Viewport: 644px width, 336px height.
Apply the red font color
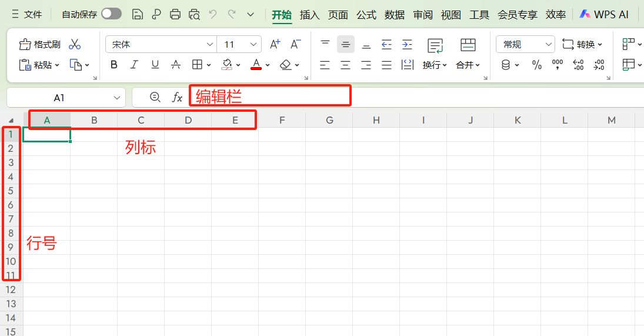point(256,65)
